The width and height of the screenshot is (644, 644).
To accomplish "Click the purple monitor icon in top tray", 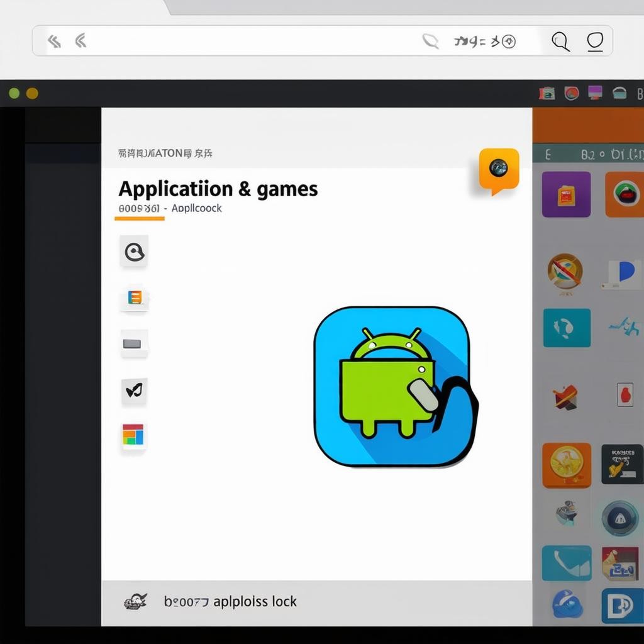I will click(x=595, y=93).
